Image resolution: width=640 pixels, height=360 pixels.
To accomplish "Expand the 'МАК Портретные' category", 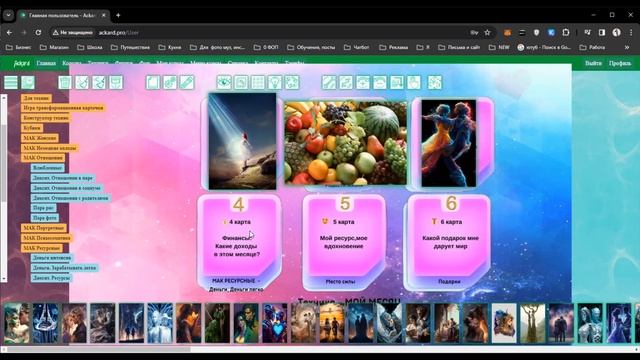I will tap(44, 228).
